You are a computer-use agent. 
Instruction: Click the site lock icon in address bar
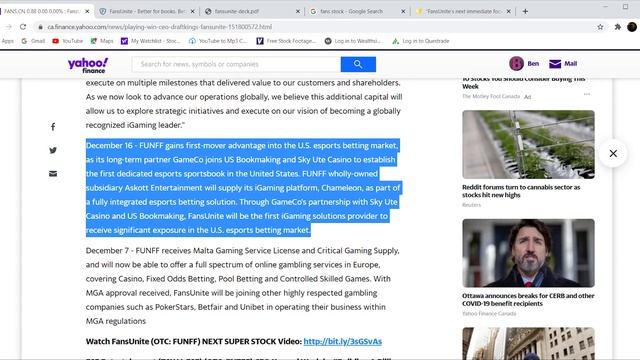[40, 27]
